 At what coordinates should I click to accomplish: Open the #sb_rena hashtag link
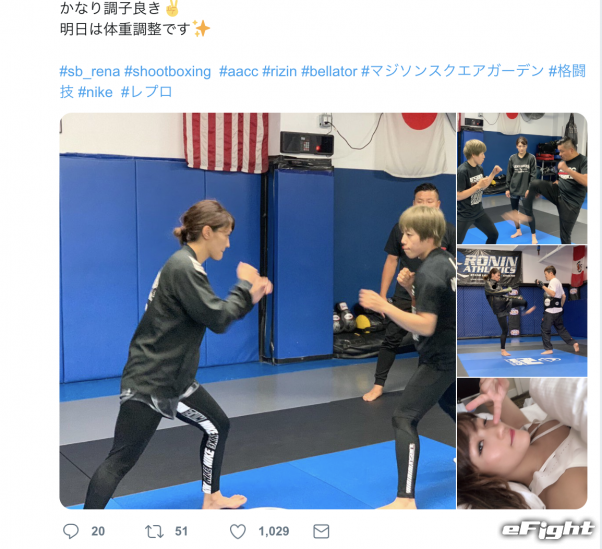click(x=90, y=71)
